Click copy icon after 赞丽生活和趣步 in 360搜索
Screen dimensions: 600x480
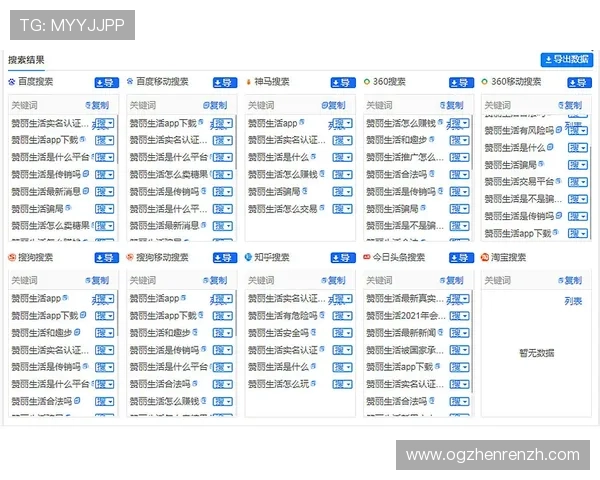click(432, 139)
